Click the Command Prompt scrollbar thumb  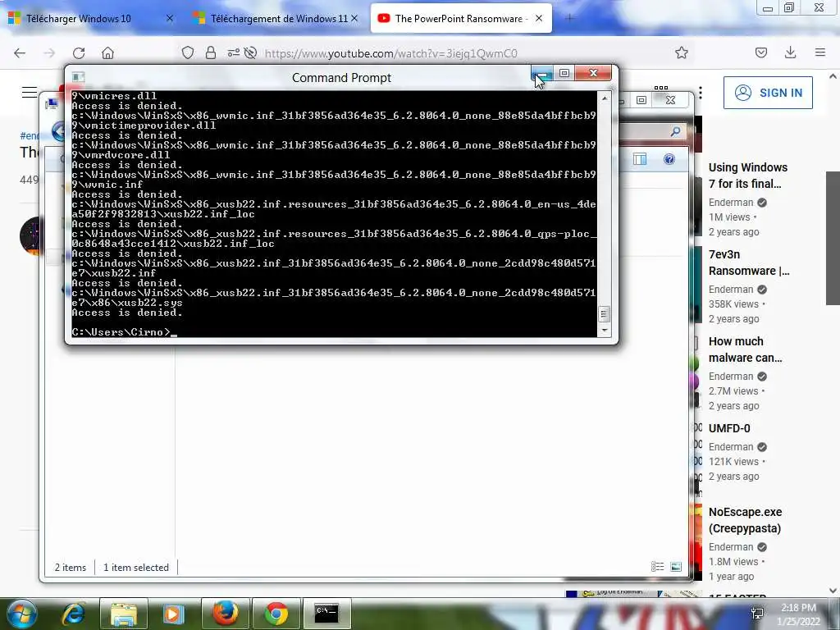pyautogui.click(x=605, y=314)
